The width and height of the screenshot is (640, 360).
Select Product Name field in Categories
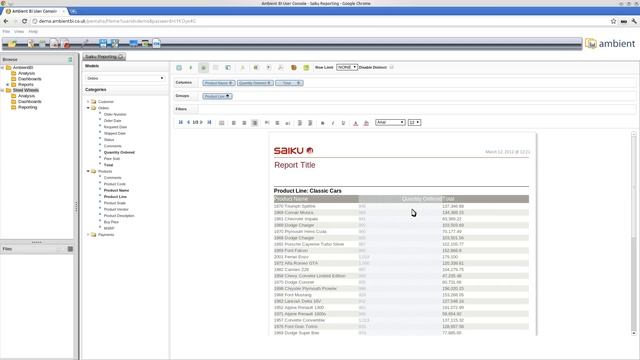coord(116,190)
